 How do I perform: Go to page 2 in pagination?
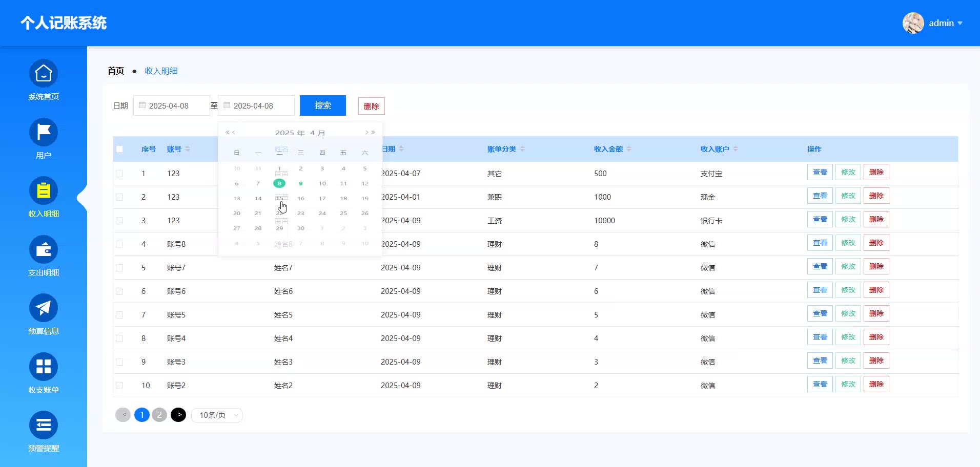(159, 415)
